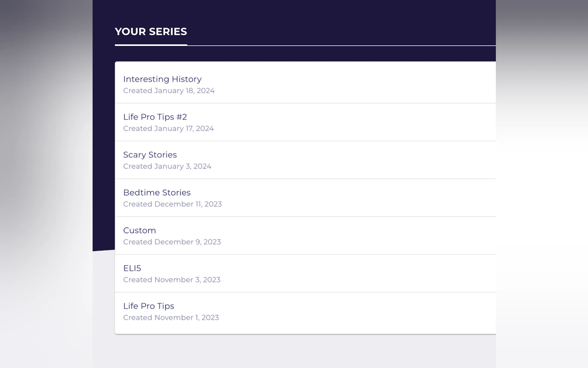
Task: Open the Custom series entry
Action: pos(139,231)
